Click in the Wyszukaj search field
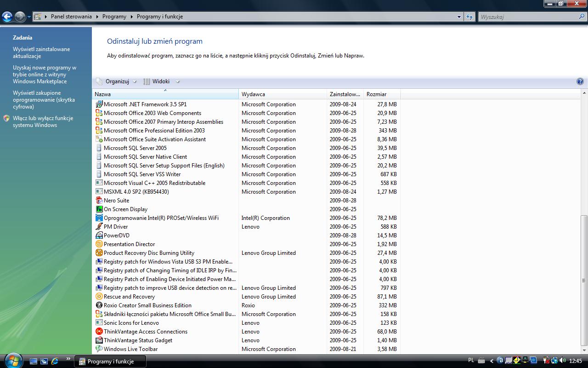 [x=528, y=17]
